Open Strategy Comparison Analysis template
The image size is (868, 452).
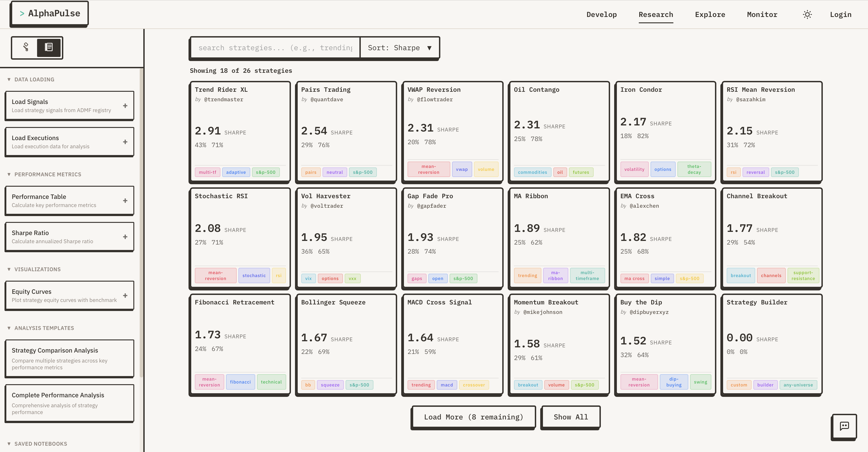(x=69, y=358)
